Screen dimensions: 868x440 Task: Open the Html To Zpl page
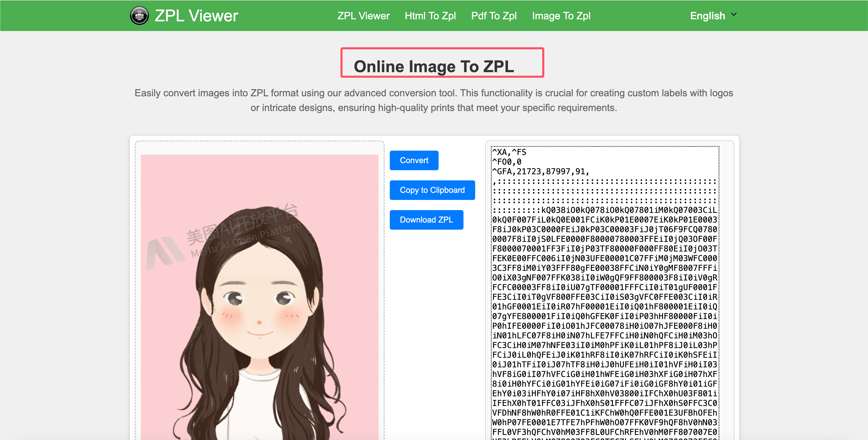[x=430, y=16]
